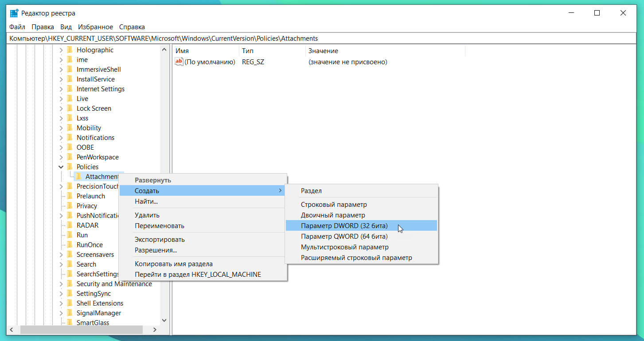Click the REG_SZ type cell
This screenshot has width=644, height=341.
click(253, 62)
